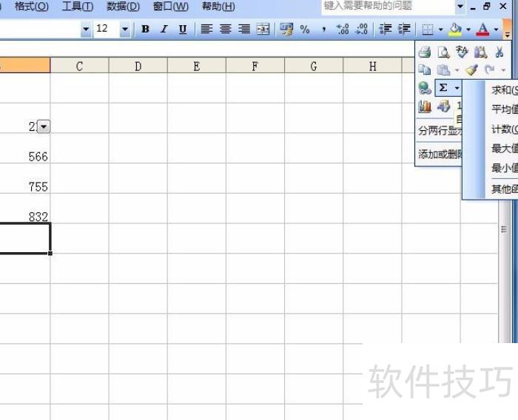Click the increase decimal icon
518x420 pixels.
pos(343,30)
